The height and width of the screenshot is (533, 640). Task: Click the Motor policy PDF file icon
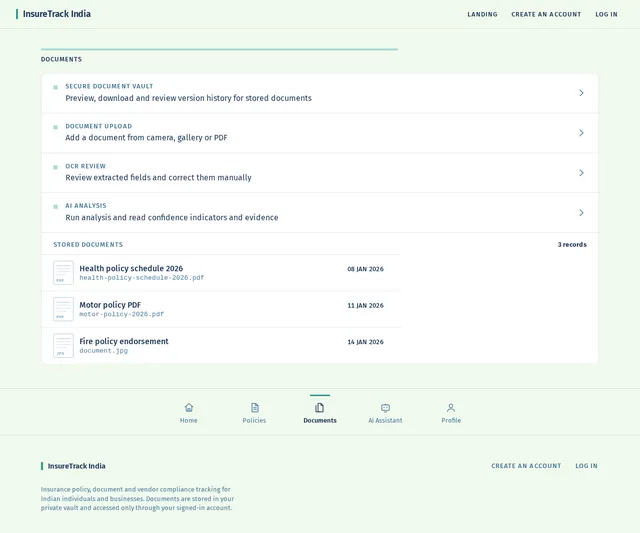[63, 309]
